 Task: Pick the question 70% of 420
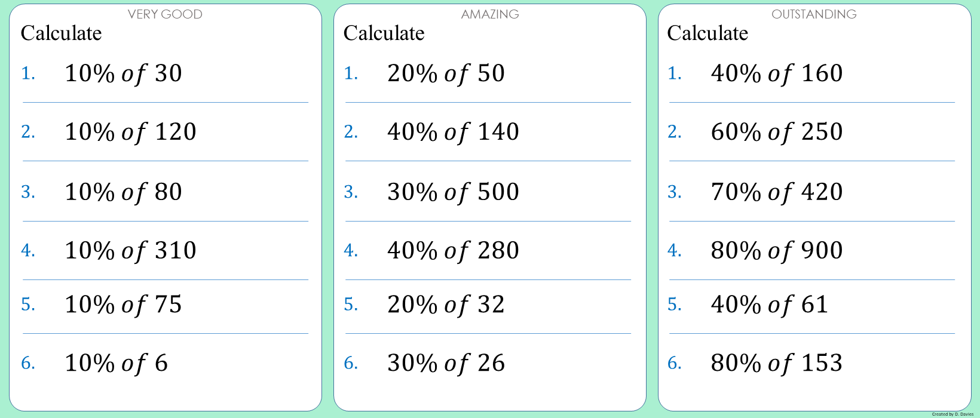776,192
